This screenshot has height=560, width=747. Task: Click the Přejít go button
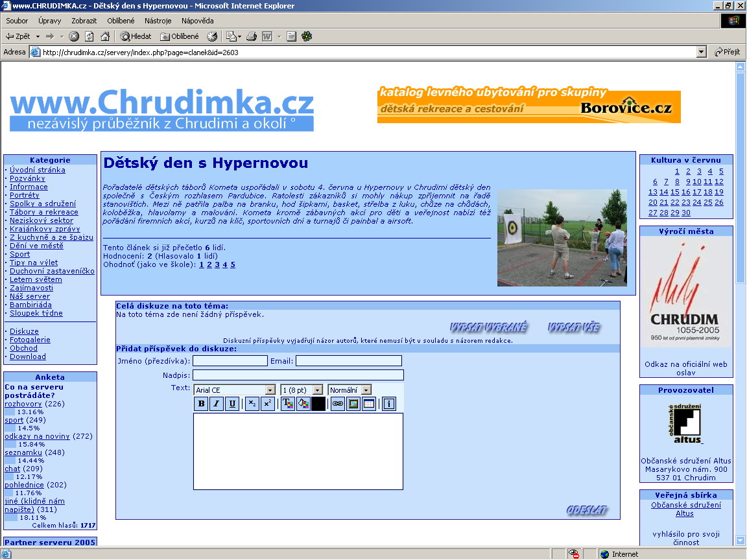728,52
